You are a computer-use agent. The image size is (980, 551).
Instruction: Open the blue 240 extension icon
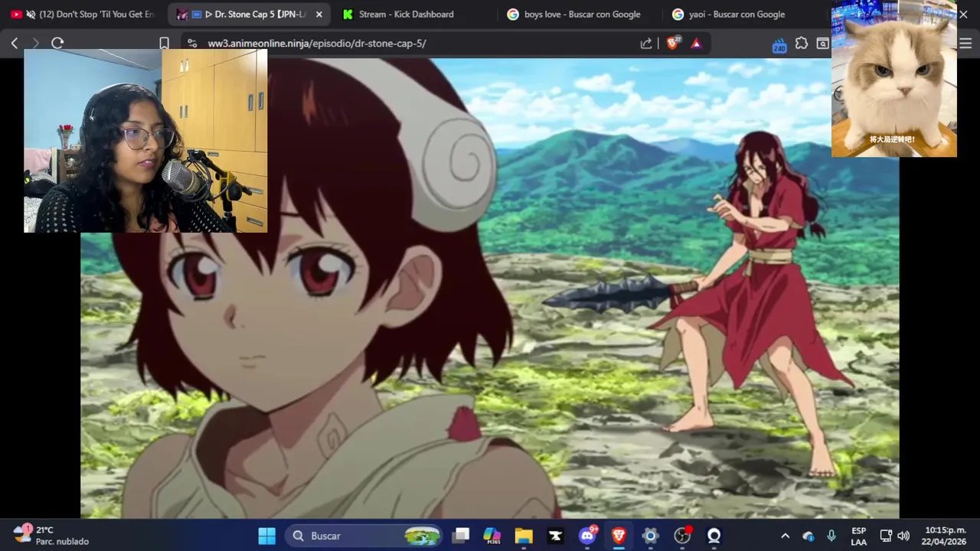click(x=779, y=45)
